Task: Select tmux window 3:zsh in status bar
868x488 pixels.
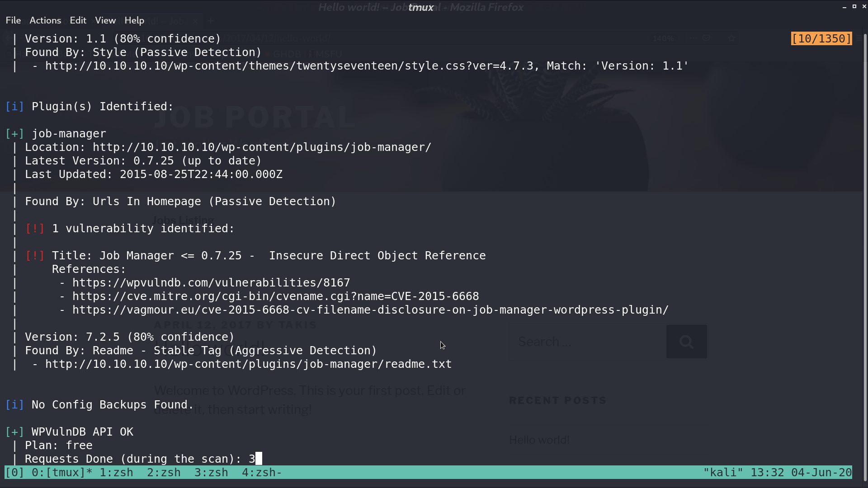Action: [211, 472]
